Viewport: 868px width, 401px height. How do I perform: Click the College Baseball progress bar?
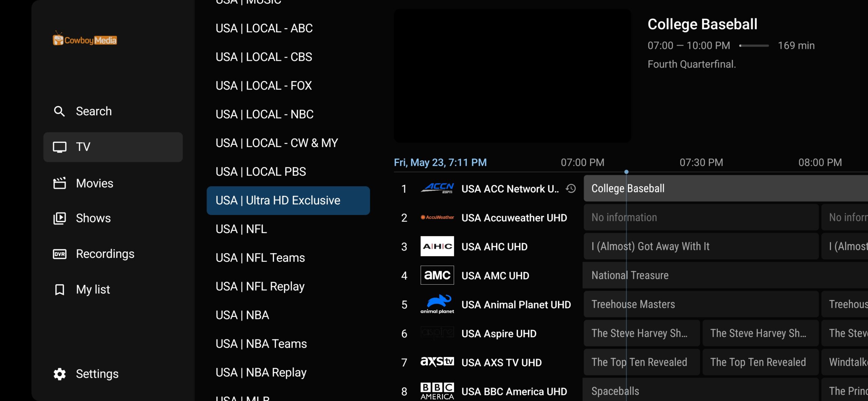pyautogui.click(x=754, y=45)
